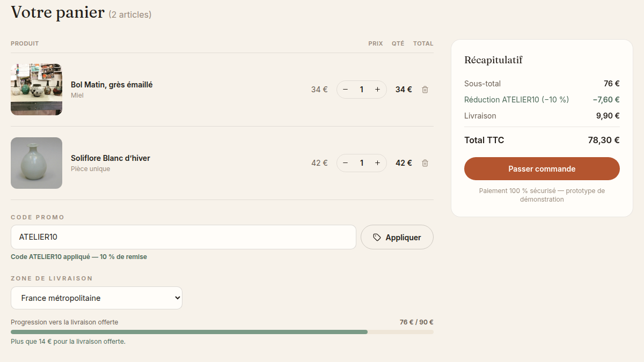Viewport: 644px width, 362px height.
Task: Remove Soliflore Blanc d'hiver via trash icon
Action: click(x=425, y=163)
